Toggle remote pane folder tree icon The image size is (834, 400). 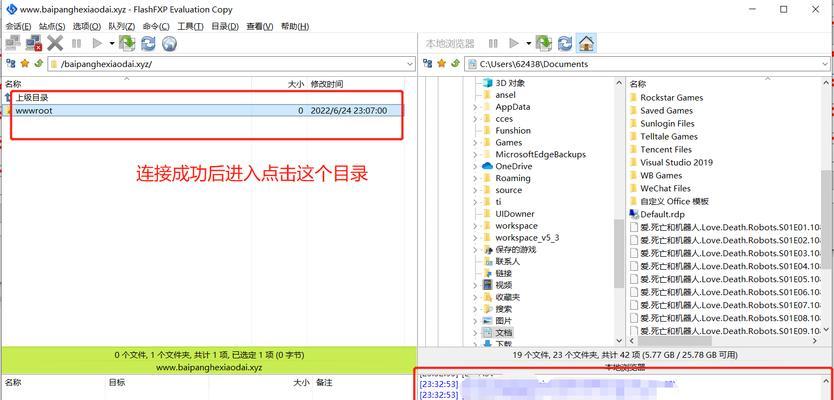(x=10, y=64)
